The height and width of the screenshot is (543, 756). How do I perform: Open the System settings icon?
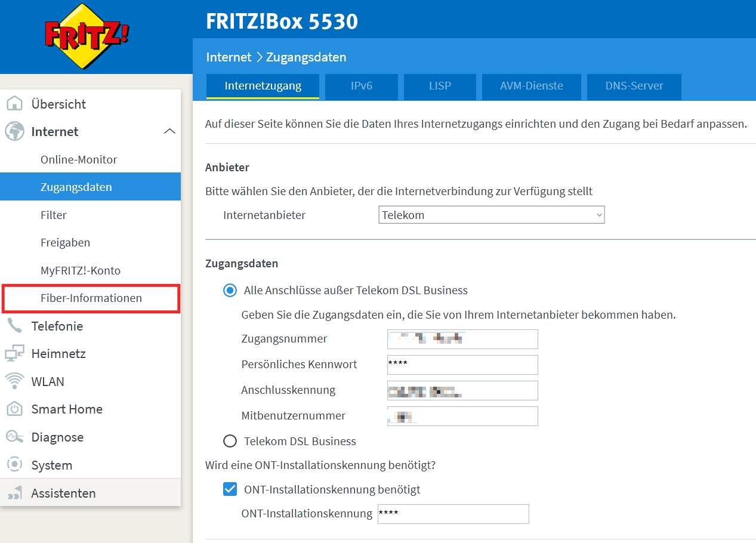pos(17,465)
